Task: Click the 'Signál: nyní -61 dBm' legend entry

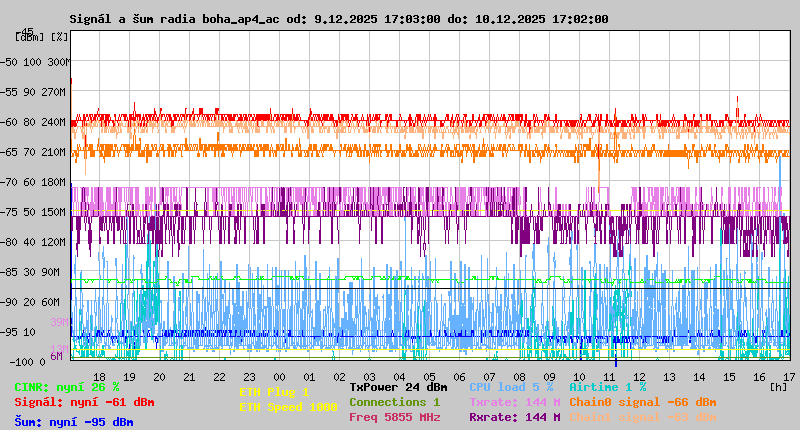Action: (84, 402)
